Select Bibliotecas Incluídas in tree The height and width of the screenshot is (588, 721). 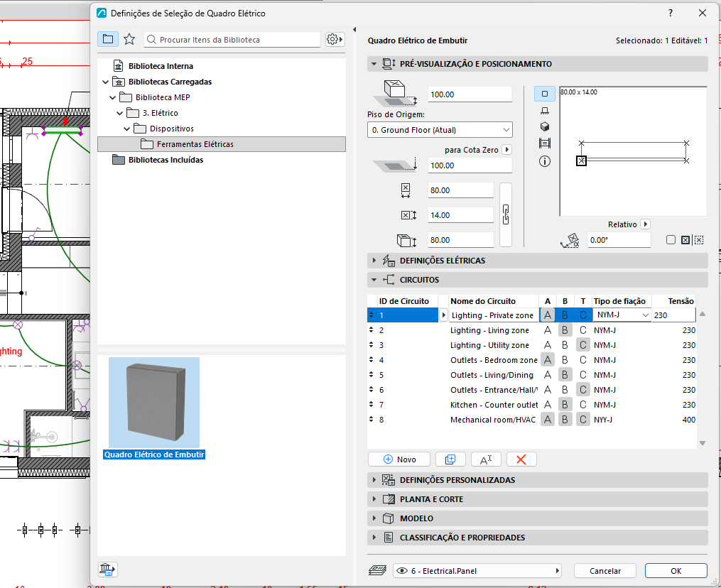click(166, 160)
